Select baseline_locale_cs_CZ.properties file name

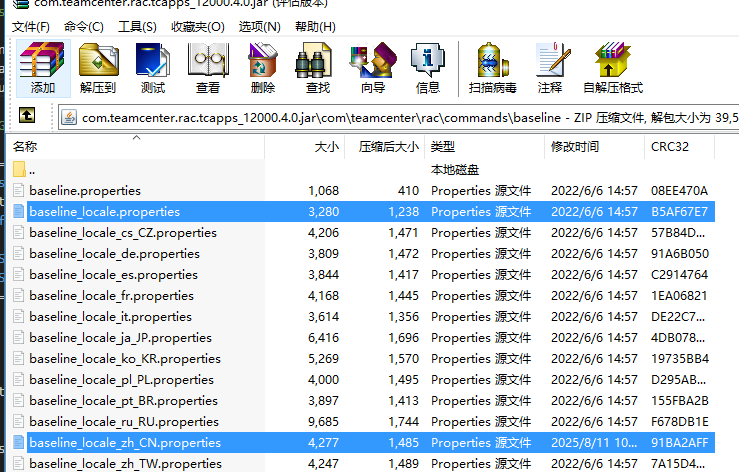coord(123,232)
